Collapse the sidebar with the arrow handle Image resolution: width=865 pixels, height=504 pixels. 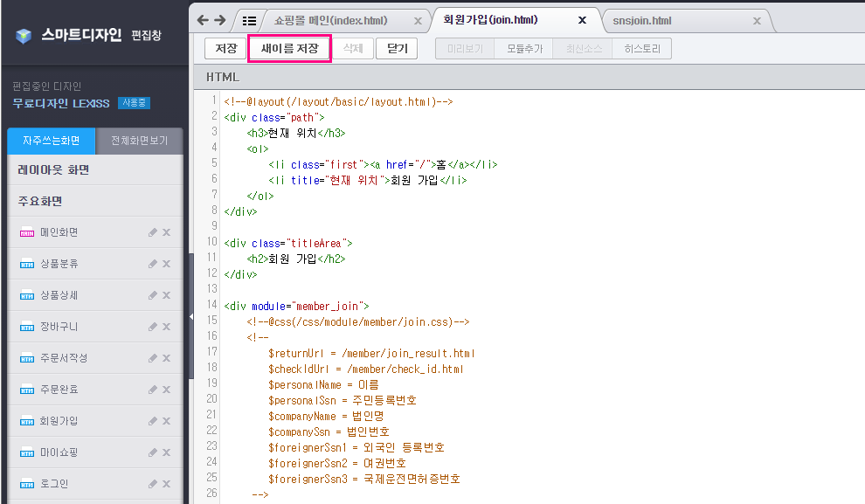[191, 316]
